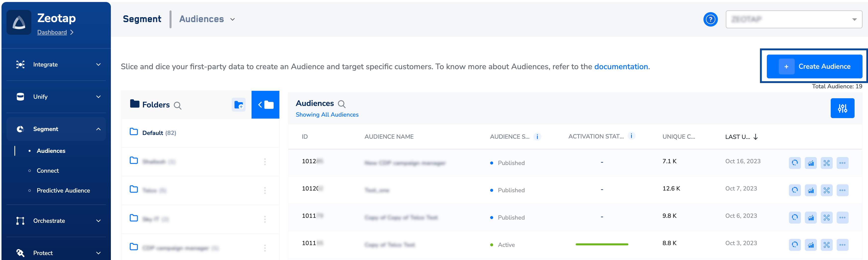Open the column filter settings icon
Image resolution: width=868 pixels, height=260 pixels.
pyautogui.click(x=842, y=108)
